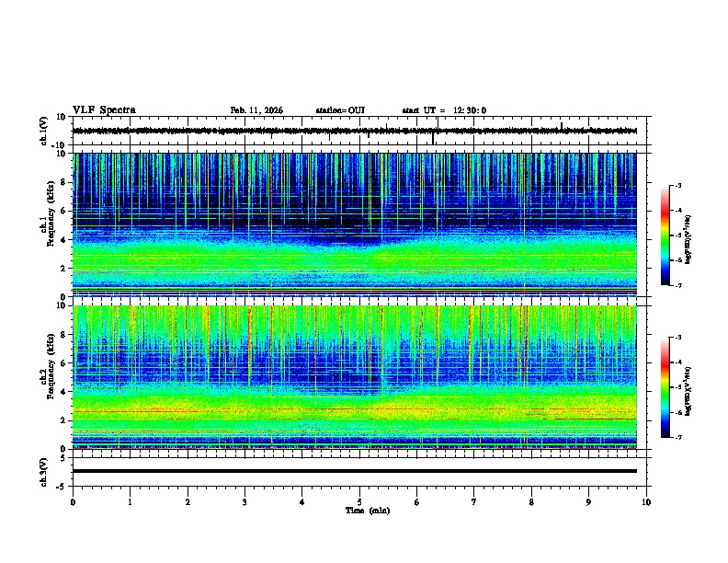
Task: Click the log(PSD) label beside ch.2 colorbar
Action: [x=688, y=391]
